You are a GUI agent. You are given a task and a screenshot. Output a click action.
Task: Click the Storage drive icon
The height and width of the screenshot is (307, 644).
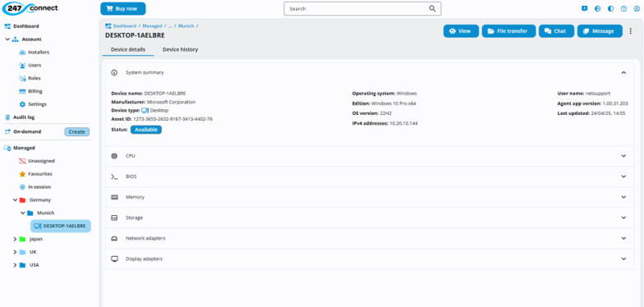(115, 218)
